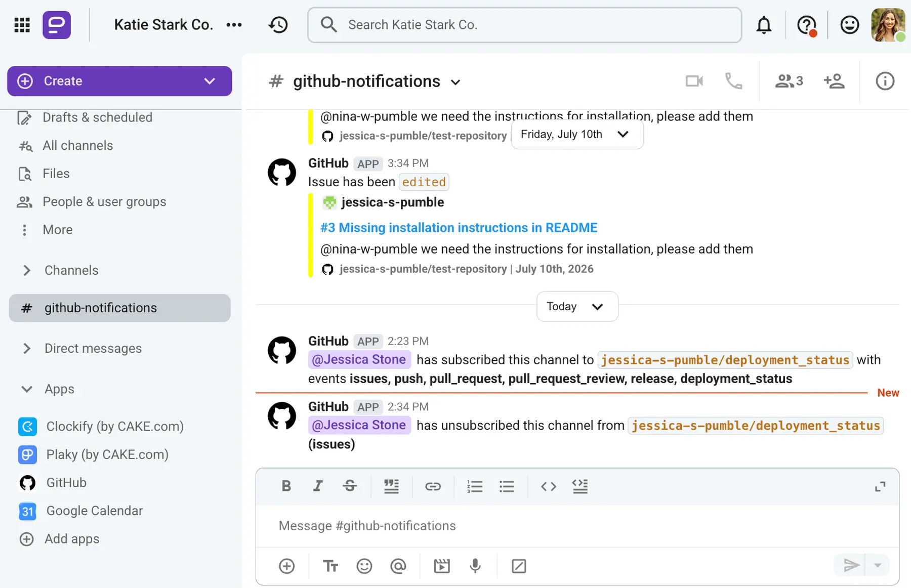The width and height of the screenshot is (911, 588).
Task: Open send options dropdown arrow
Action: [878, 565]
